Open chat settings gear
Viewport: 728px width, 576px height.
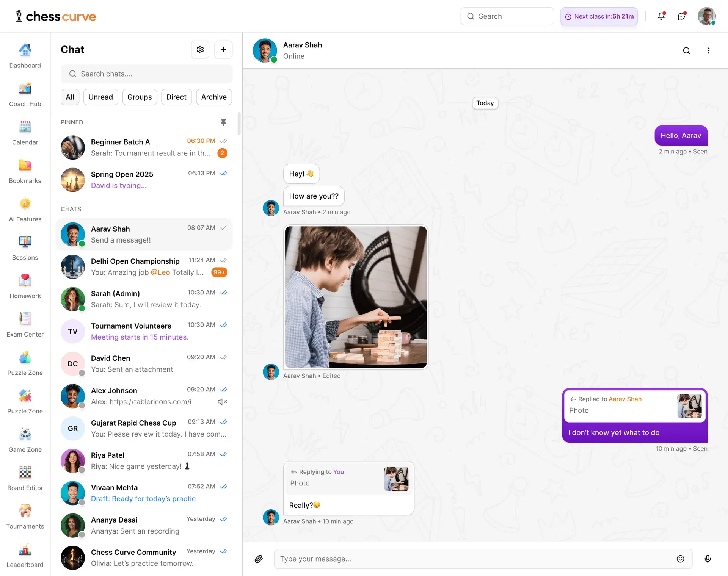click(200, 50)
